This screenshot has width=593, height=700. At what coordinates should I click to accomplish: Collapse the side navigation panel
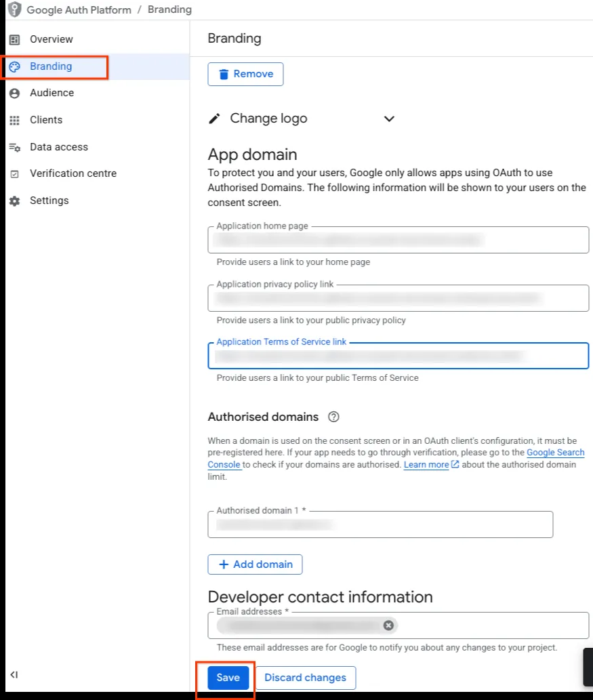pos(14,674)
